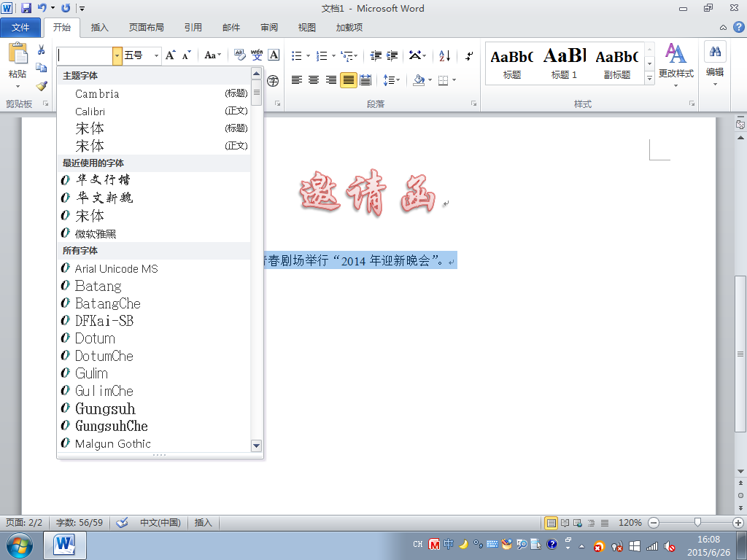The height and width of the screenshot is (560, 747).
Task: Switch to the 视图 View tab
Action: tap(307, 27)
